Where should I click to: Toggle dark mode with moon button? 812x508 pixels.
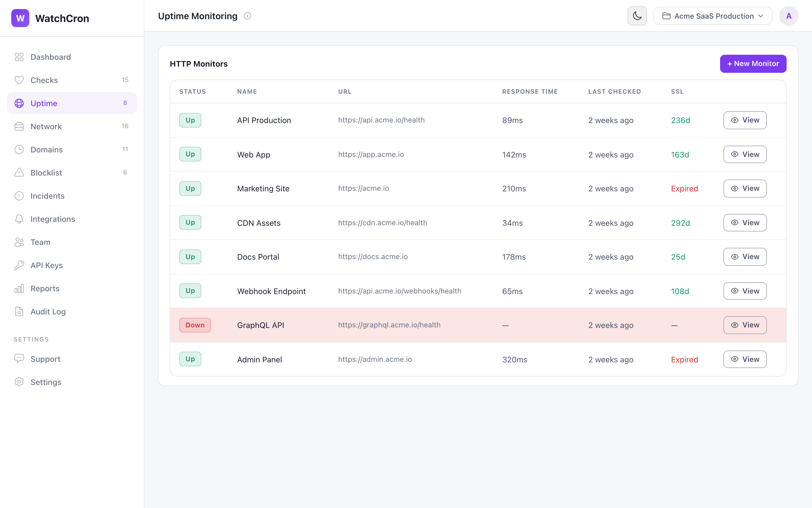point(637,16)
